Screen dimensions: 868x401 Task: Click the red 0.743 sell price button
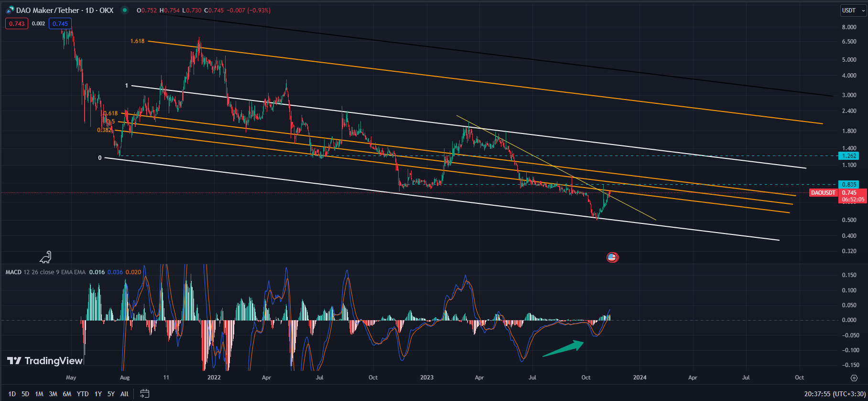click(x=17, y=23)
